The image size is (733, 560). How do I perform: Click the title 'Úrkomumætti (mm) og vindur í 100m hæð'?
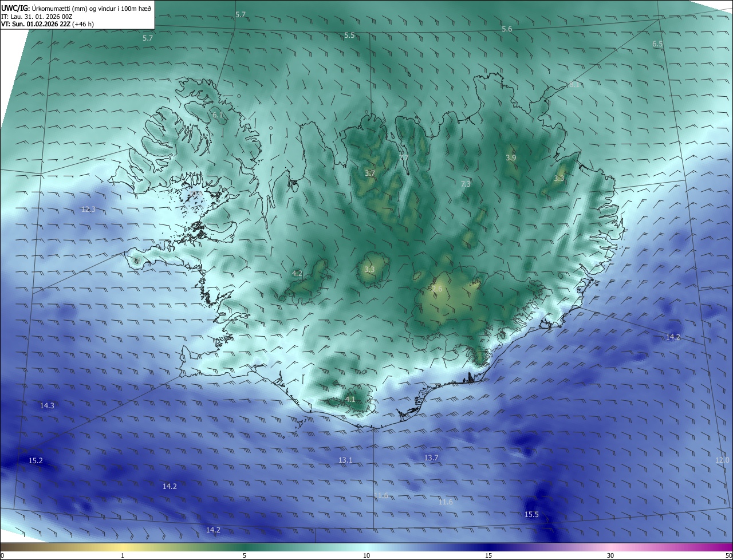[91, 9]
